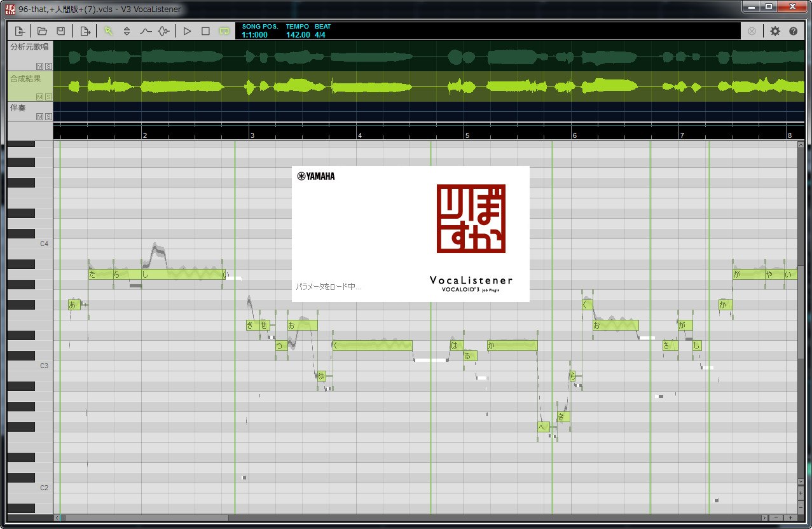Click the export file icon
The image size is (812, 529).
pos(85,31)
